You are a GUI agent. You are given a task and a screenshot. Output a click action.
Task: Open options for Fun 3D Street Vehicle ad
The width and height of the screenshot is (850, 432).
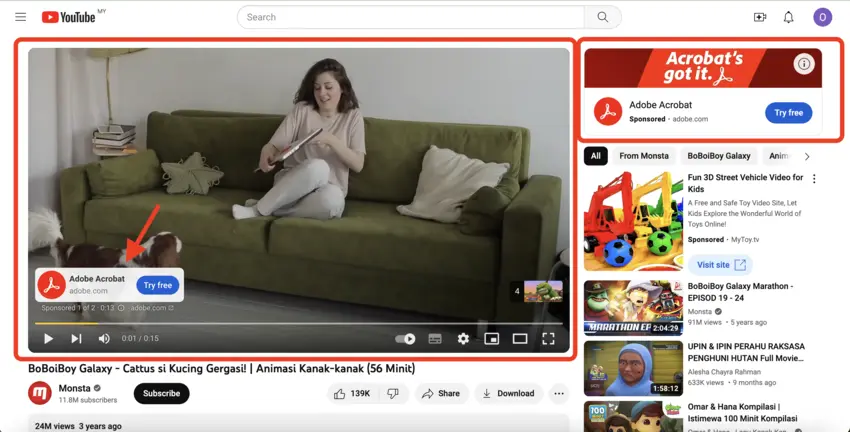click(x=814, y=178)
